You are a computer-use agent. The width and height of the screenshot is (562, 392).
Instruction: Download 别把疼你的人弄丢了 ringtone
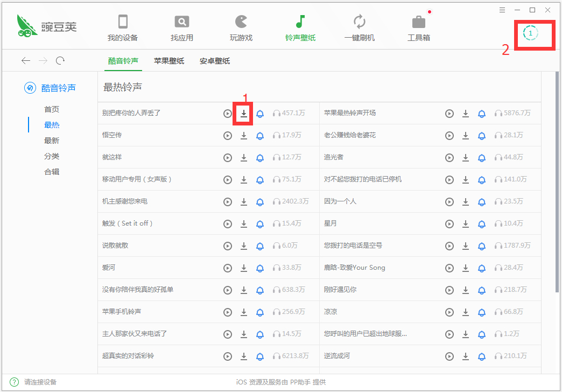coord(243,114)
